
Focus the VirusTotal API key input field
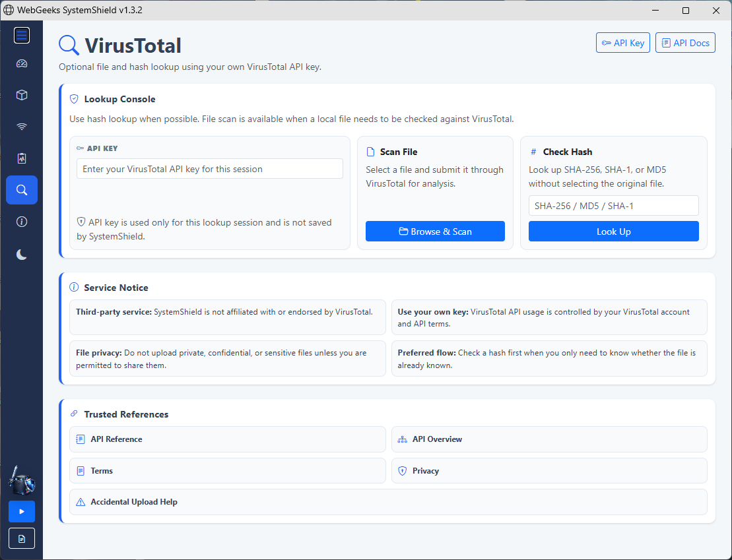tap(210, 169)
